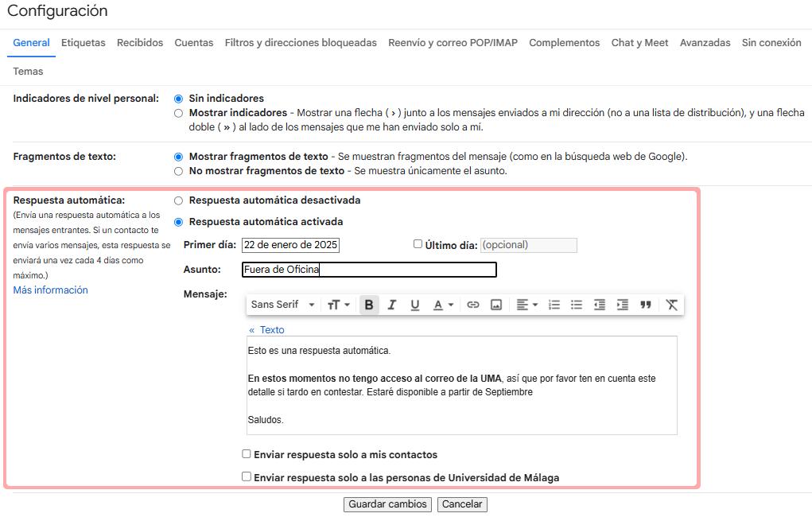This screenshot has width=812, height=521.
Task: Select Mostrar indicadores option
Action: pos(179,113)
